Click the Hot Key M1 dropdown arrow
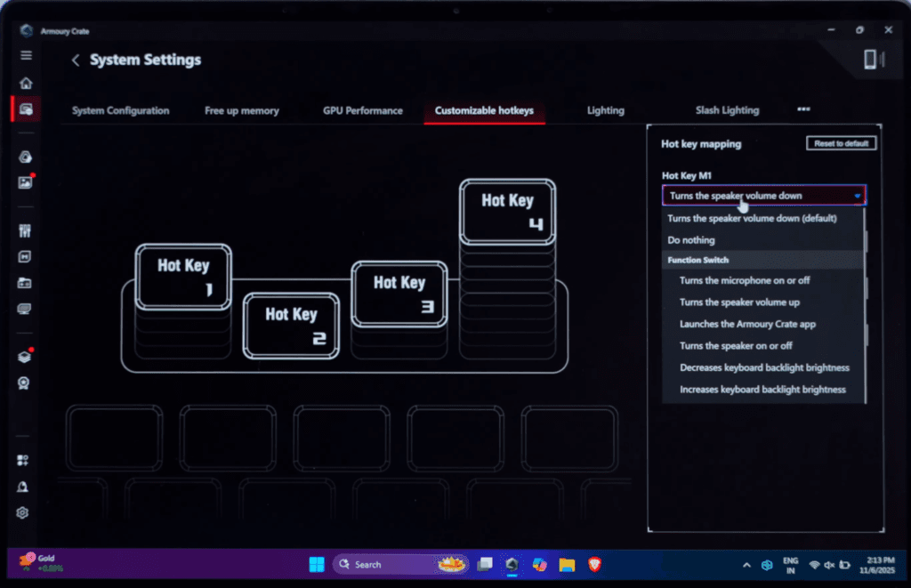Viewport: 911px width, 588px height. click(x=857, y=196)
